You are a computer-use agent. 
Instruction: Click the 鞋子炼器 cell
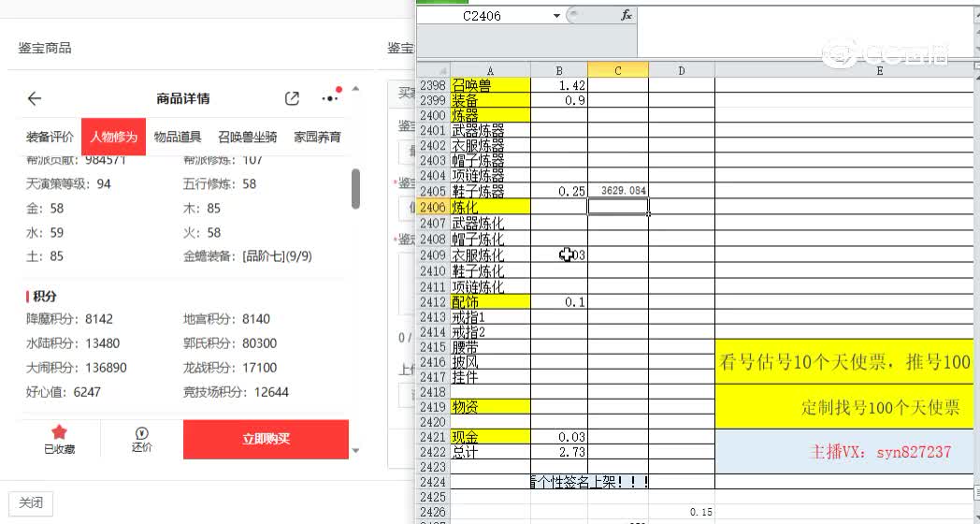(x=490, y=191)
